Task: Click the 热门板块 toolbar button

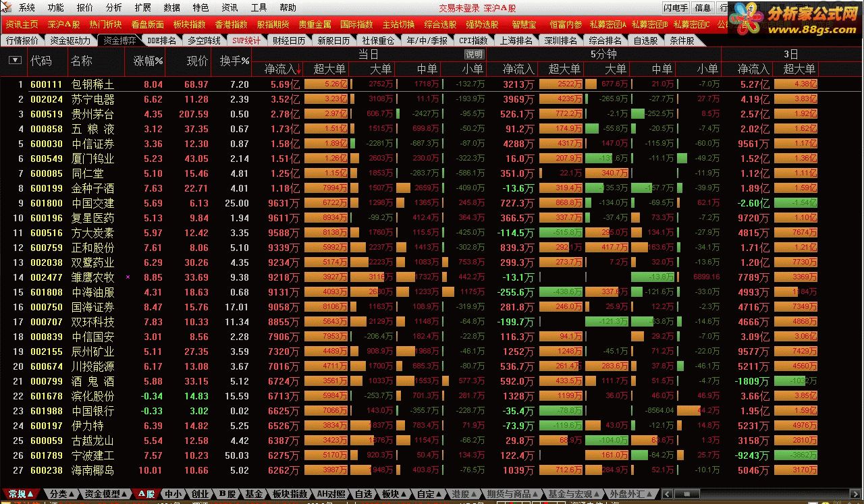Action: click(x=105, y=24)
